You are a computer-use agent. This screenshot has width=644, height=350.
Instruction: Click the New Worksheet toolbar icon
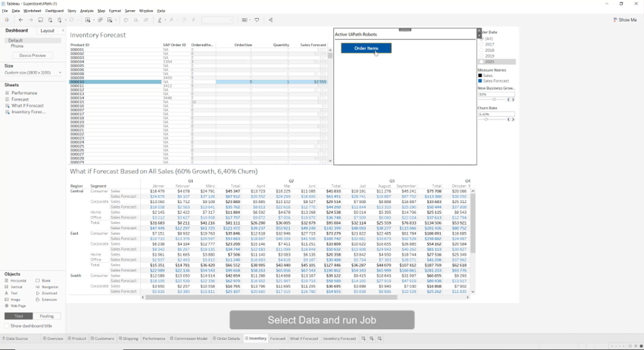tap(87, 19)
